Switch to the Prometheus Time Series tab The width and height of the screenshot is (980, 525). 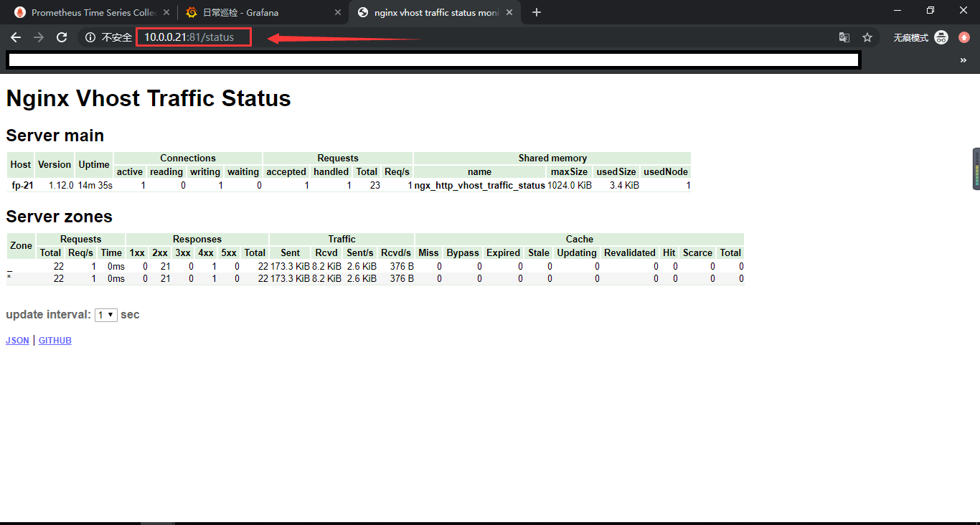pos(92,12)
